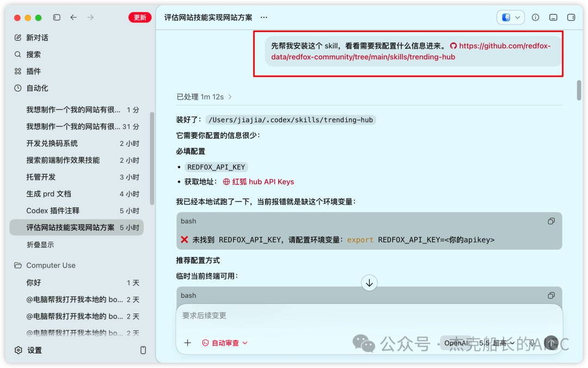Image resolution: width=588 pixels, height=368 pixels.
Task: Click the red 更新 update button
Action: point(140,17)
